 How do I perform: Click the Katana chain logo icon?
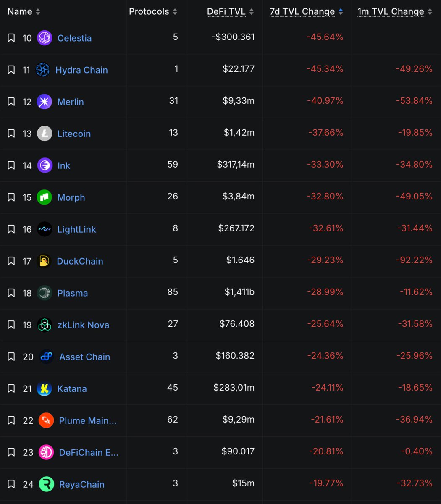tap(45, 389)
